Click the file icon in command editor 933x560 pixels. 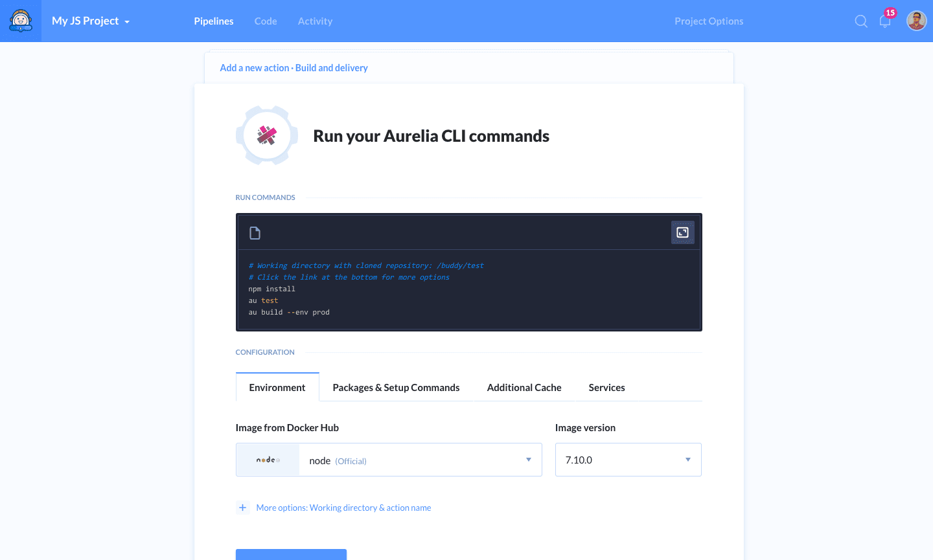pos(255,233)
